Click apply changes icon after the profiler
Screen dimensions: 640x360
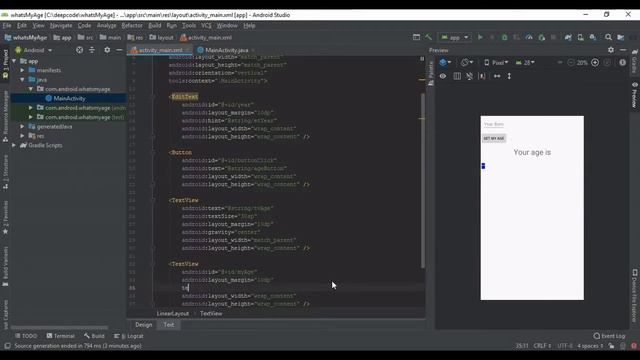point(541,37)
